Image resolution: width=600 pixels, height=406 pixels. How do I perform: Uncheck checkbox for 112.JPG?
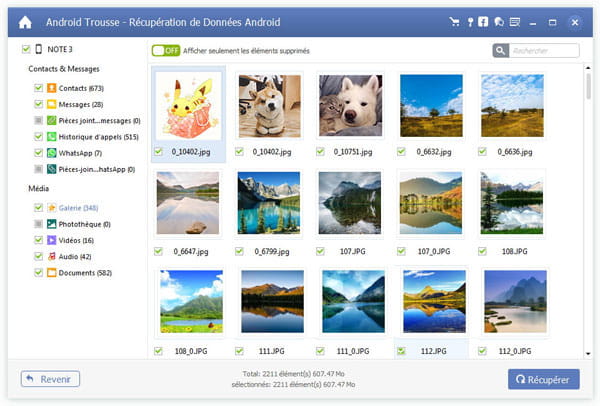click(x=401, y=351)
